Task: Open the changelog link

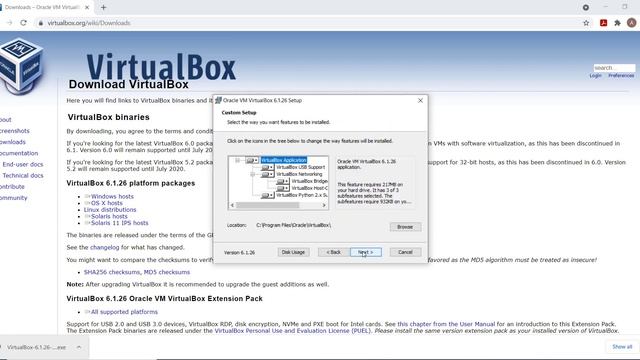Action: tap(104, 247)
